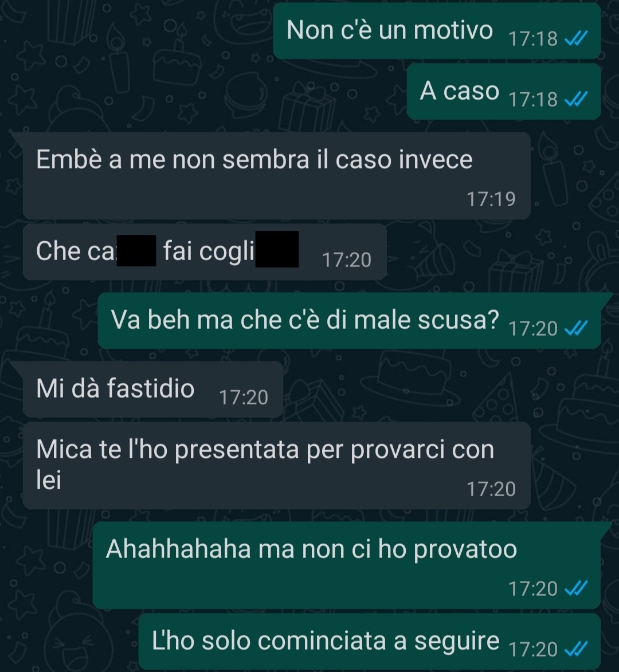Tap the 17:20 timestamp on 'Mi dà fastidio'

click(x=244, y=398)
